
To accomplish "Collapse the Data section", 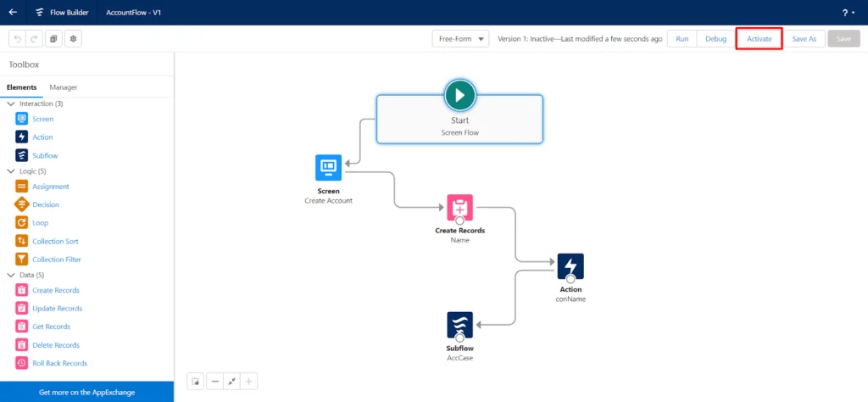I will pos(11,275).
